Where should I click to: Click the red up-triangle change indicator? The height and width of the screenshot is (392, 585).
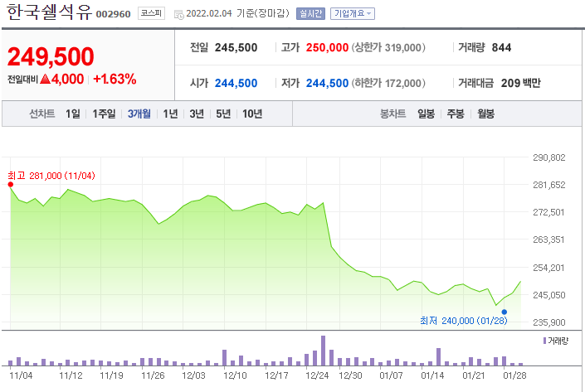point(45,79)
